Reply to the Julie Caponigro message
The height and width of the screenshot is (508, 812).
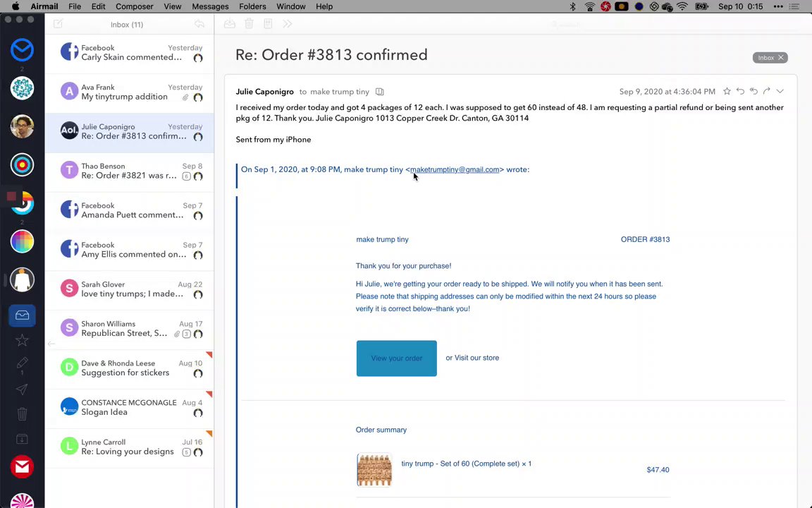(741, 91)
